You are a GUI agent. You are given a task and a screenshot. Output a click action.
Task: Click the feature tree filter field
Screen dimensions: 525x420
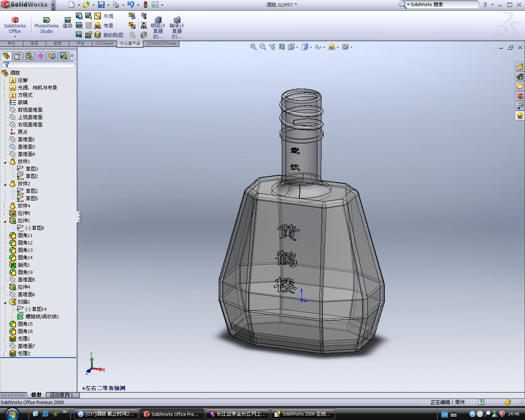pyautogui.click(x=39, y=65)
